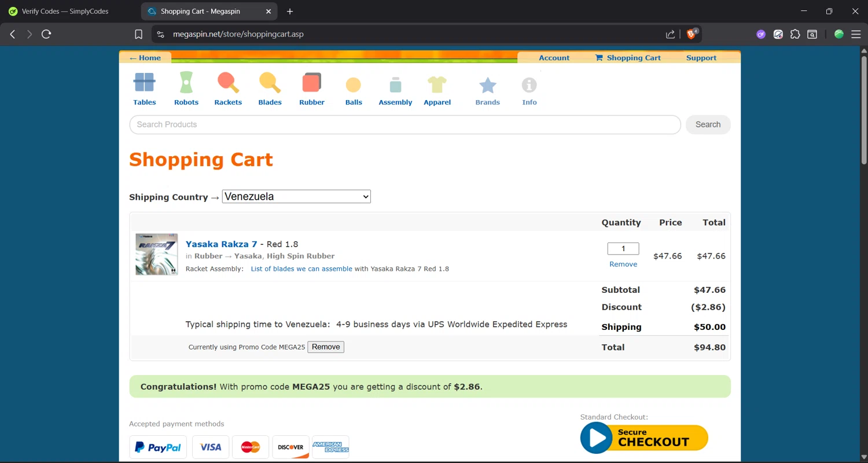Viewport: 868px width, 463px height.
Task: Click the quantity field for Rakza 7
Action: pyautogui.click(x=623, y=248)
